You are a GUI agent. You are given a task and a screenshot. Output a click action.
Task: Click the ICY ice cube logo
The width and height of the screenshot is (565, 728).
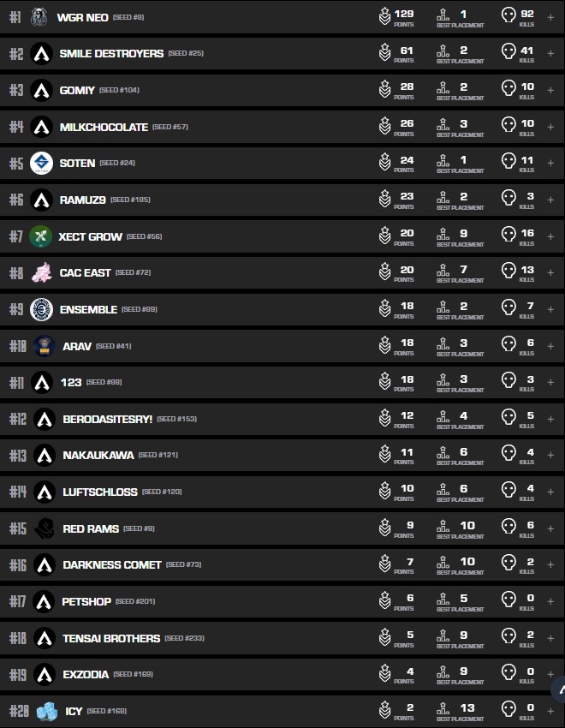click(x=46, y=711)
